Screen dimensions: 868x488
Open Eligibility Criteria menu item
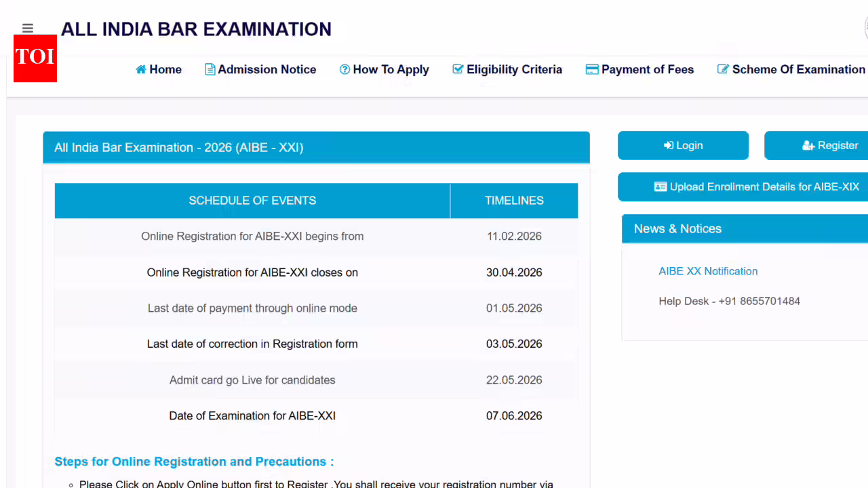point(507,69)
